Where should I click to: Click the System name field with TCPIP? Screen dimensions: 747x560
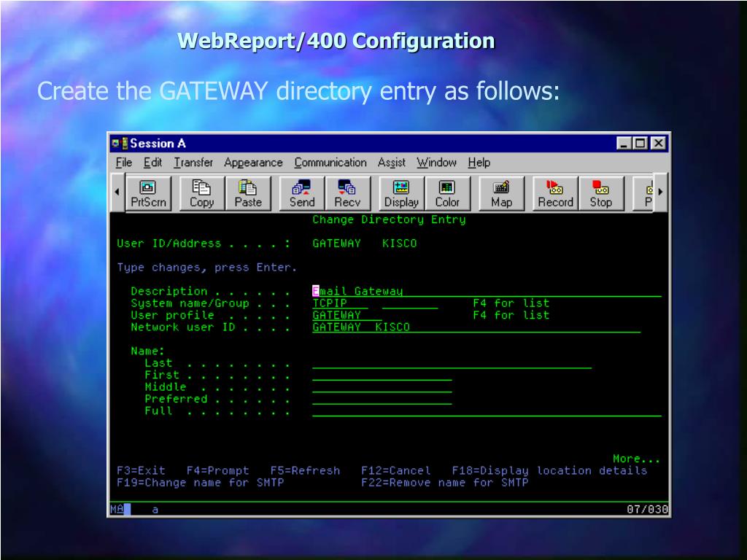click(340, 303)
